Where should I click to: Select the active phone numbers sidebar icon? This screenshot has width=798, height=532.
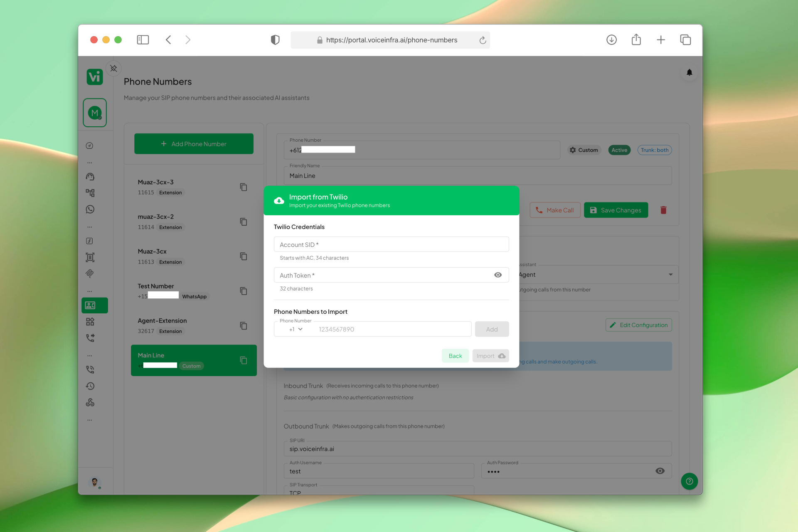pos(95,305)
